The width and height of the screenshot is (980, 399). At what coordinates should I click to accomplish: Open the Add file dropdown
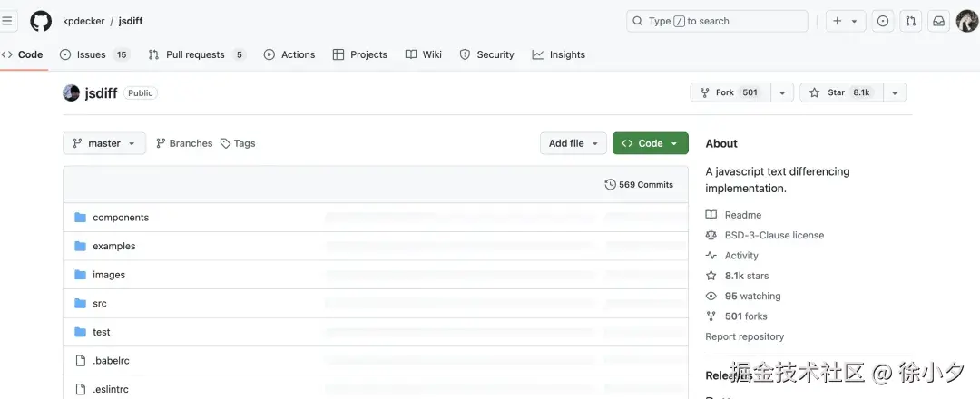(x=573, y=143)
